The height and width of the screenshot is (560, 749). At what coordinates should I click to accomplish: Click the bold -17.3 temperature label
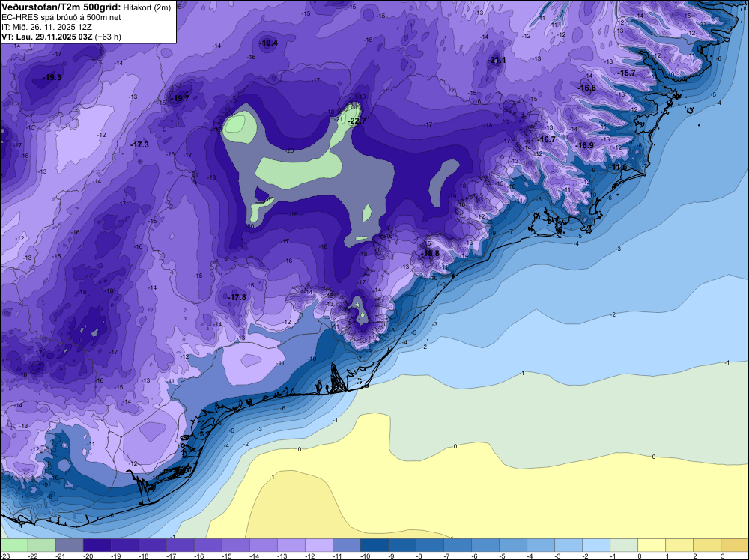[139, 144]
